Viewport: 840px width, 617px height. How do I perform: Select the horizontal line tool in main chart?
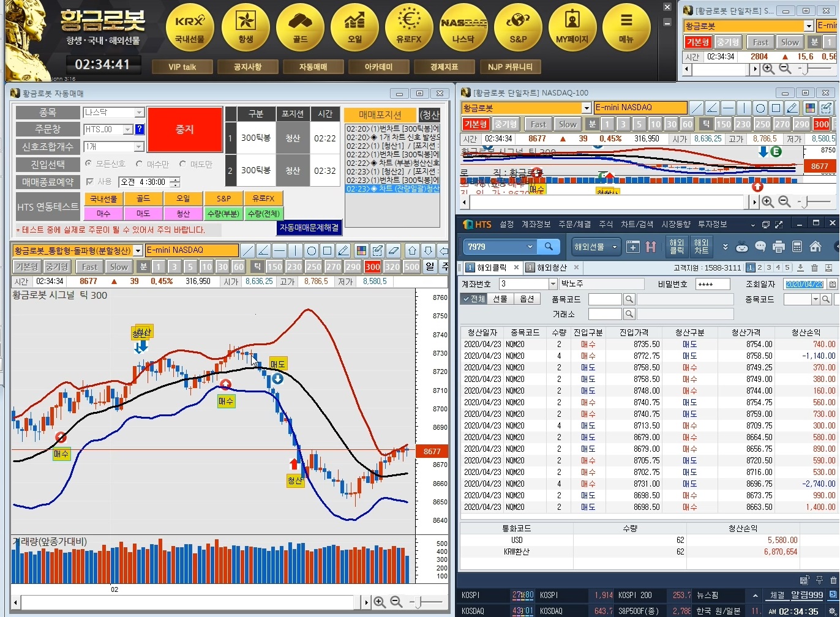[x=279, y=250]
